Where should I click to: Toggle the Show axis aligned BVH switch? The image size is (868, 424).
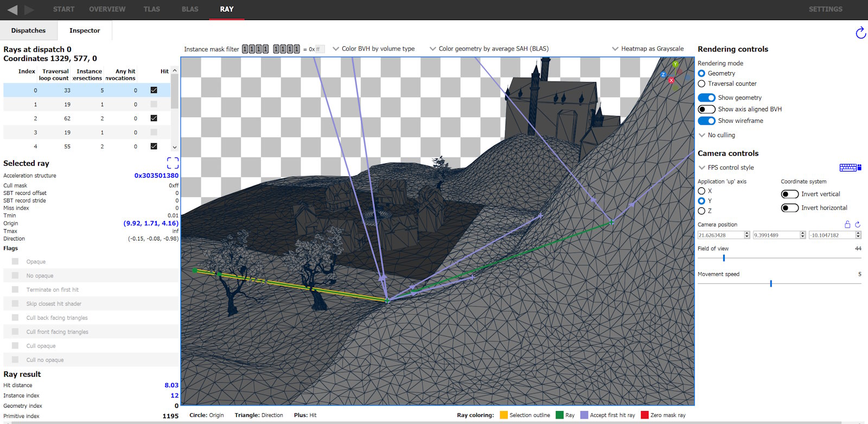[706, 109]
